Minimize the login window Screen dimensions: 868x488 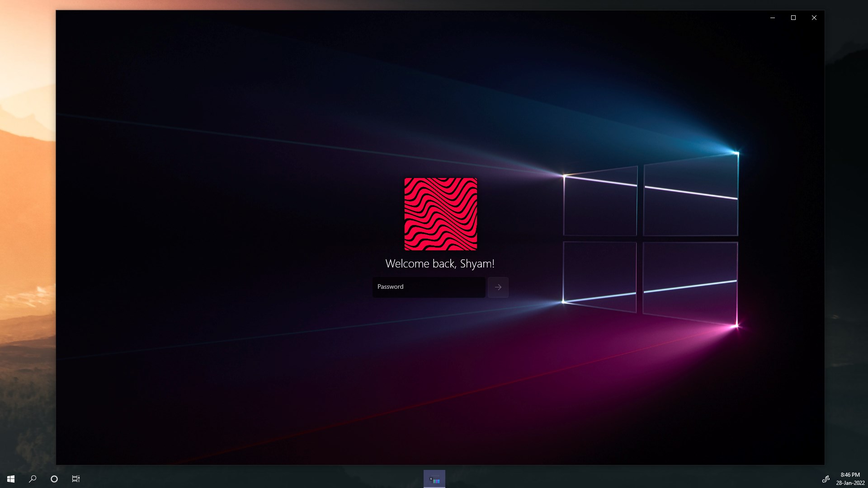pos(772,18)
